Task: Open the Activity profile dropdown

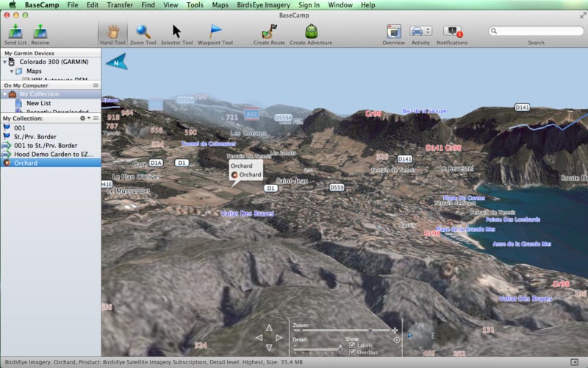Action: [x=420, y=31]
